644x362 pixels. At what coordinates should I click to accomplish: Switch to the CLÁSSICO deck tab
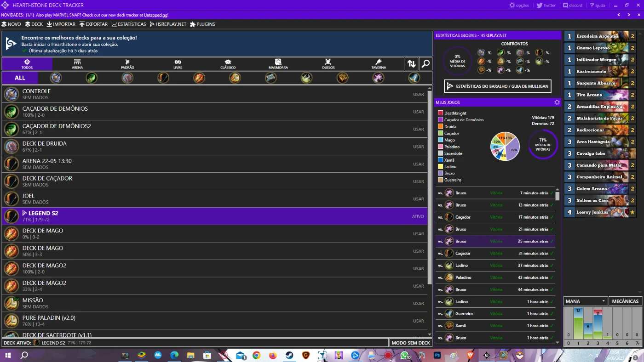[228, 64]
